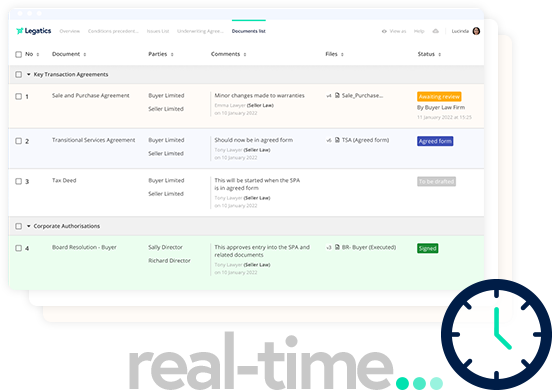
Task: Click the Legatics logo
Action: [x=34, y=31]
